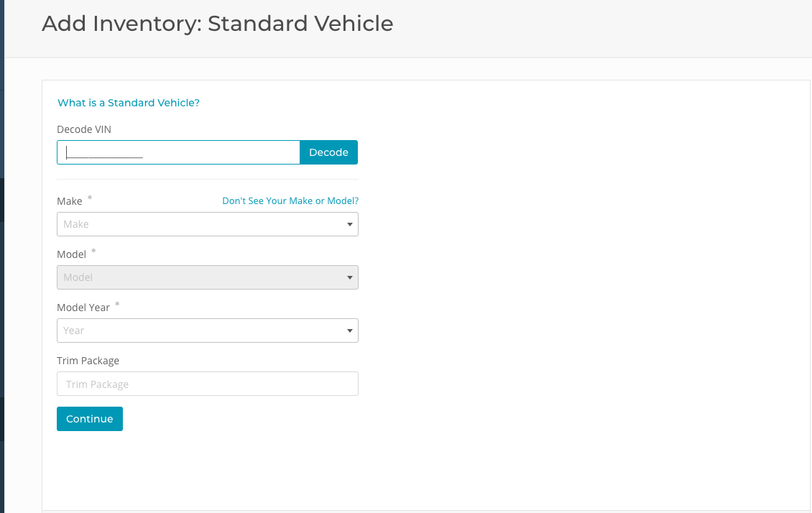Click the "Model" field label text
The image size is (812, 513).
point(72,254)
